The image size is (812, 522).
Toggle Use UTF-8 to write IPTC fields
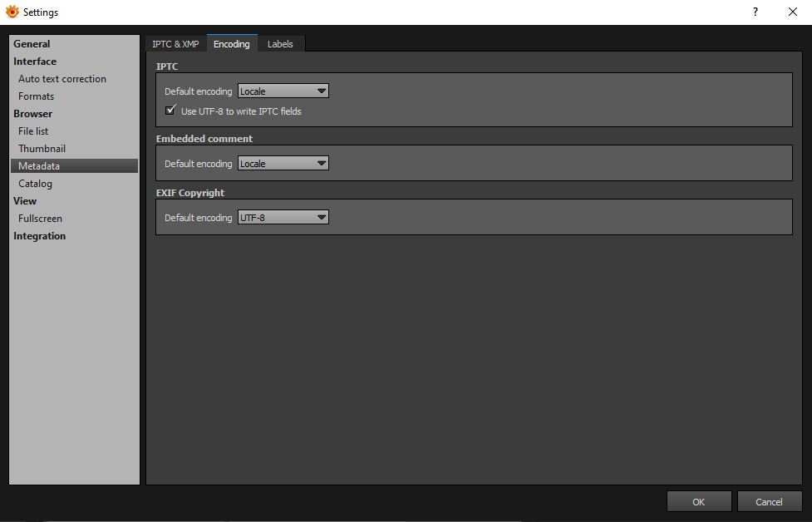(x=170, y=111)
